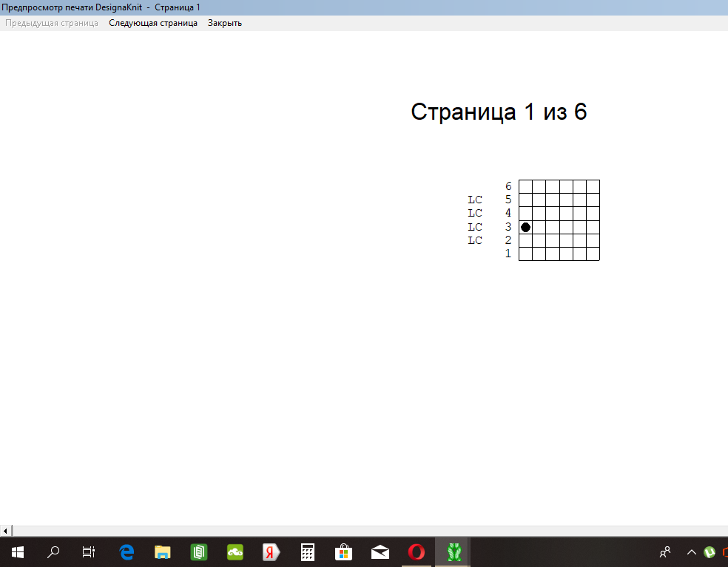Click Закрыть to close print preview
The height and width of the screenshot is (567, 728).
pyautogui.click(x=225, y=23)
